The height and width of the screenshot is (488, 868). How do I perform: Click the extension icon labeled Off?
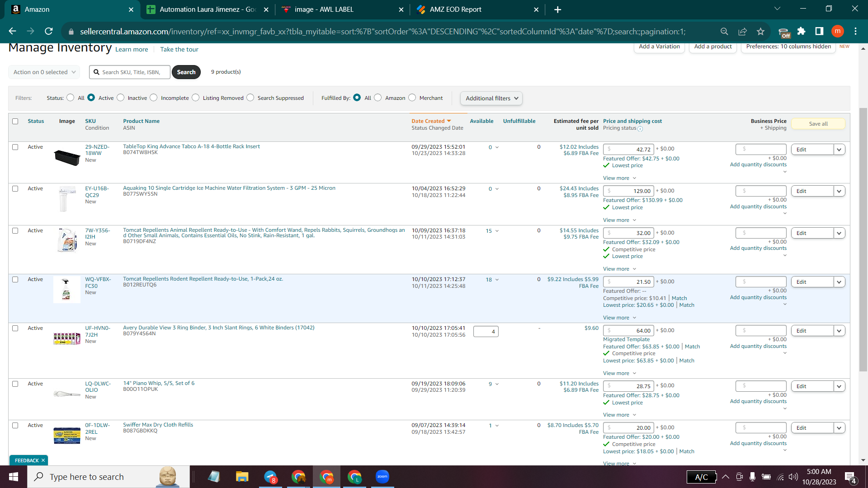pos(784,32)
